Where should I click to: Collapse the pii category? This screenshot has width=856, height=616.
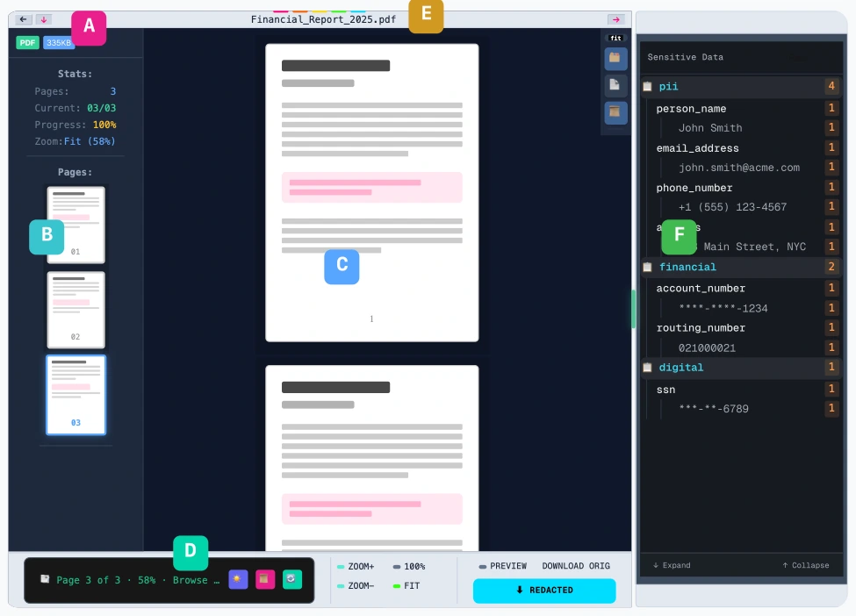tap(741, 86)
